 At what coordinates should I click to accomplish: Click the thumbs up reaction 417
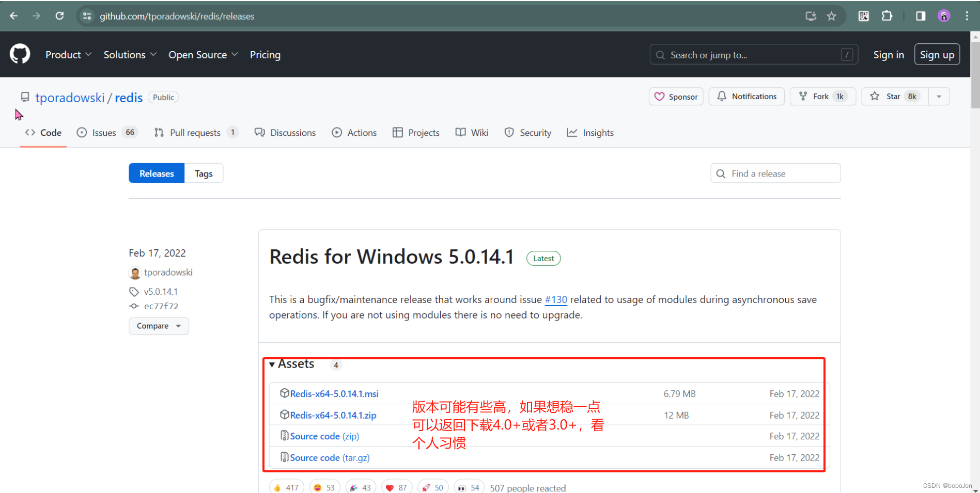286,487
